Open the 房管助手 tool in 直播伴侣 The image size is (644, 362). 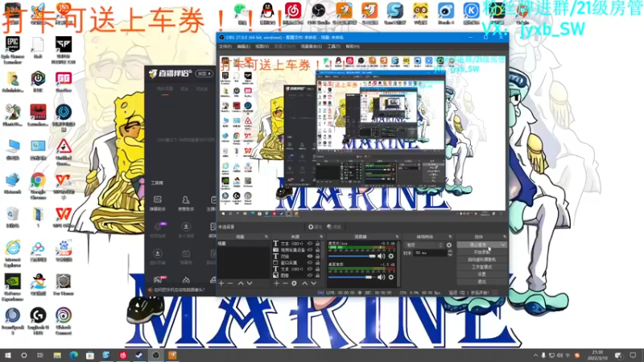(186, 204)
